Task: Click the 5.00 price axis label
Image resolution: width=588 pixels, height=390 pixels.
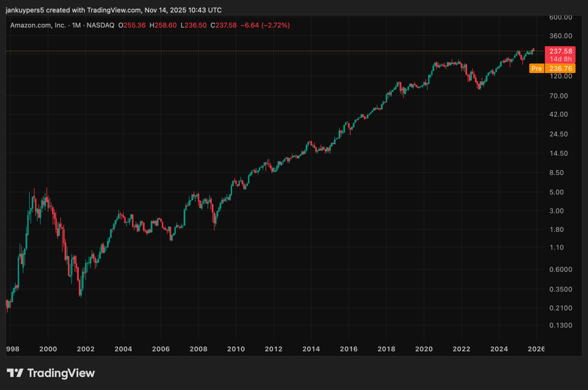Action: [x=557, y=192]
